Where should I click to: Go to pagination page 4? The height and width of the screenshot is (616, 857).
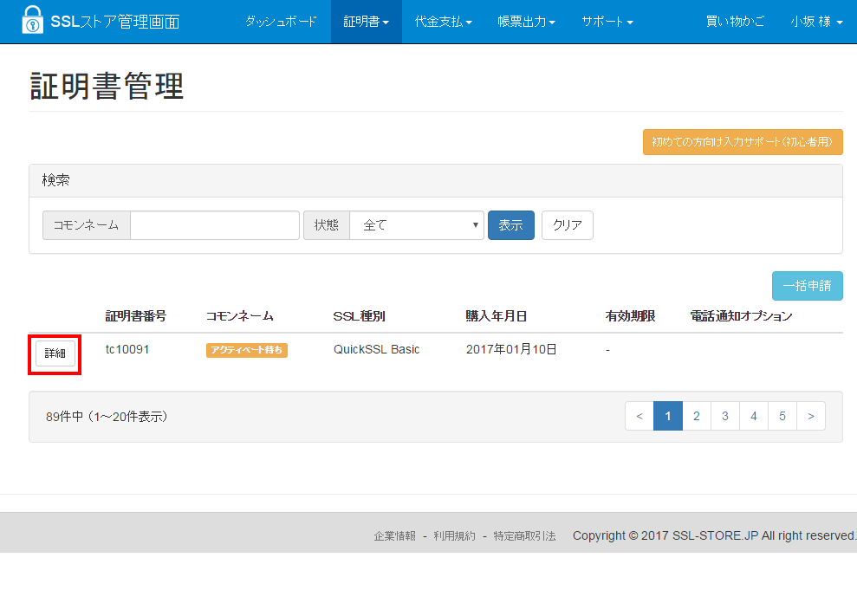[x=754, y=416]
